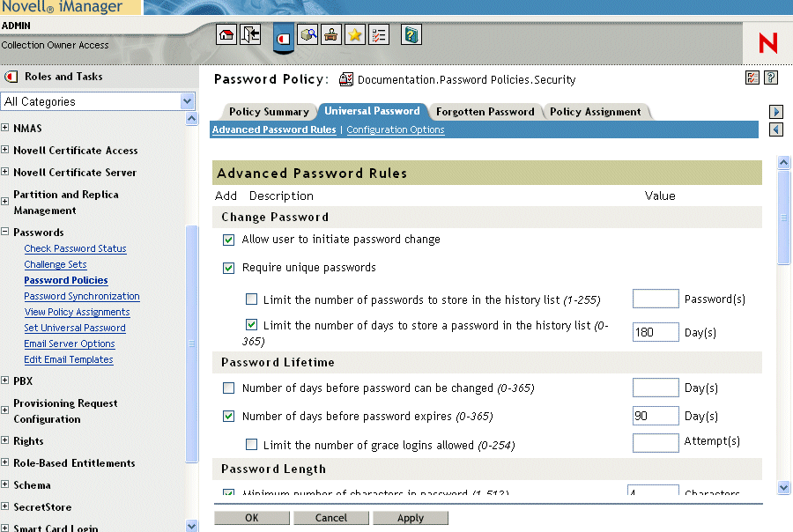Viewport: 793px width, 532px height.
Task: Expand the Schema category
Action: pyautogui.click(x=4, y=484)
